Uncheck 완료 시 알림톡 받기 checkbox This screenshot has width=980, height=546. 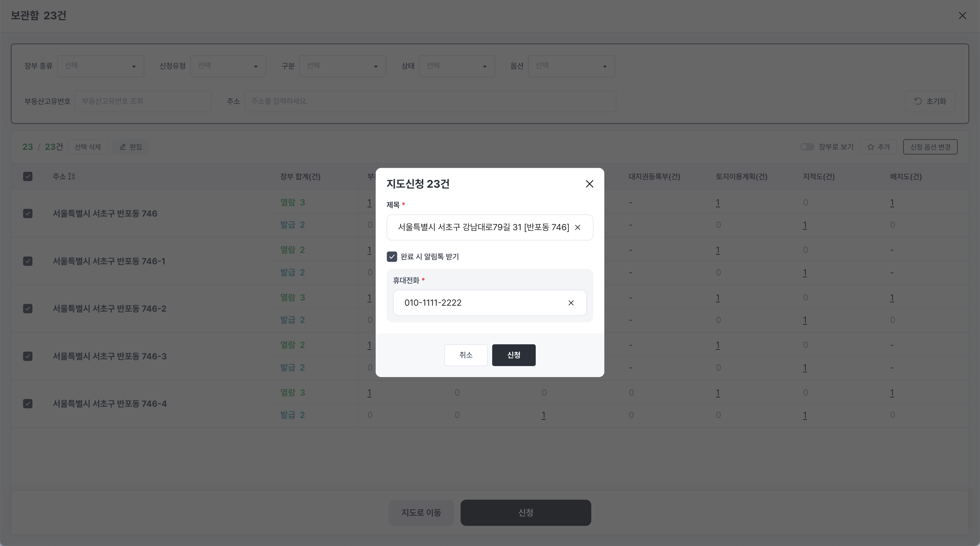pos(392,257)
